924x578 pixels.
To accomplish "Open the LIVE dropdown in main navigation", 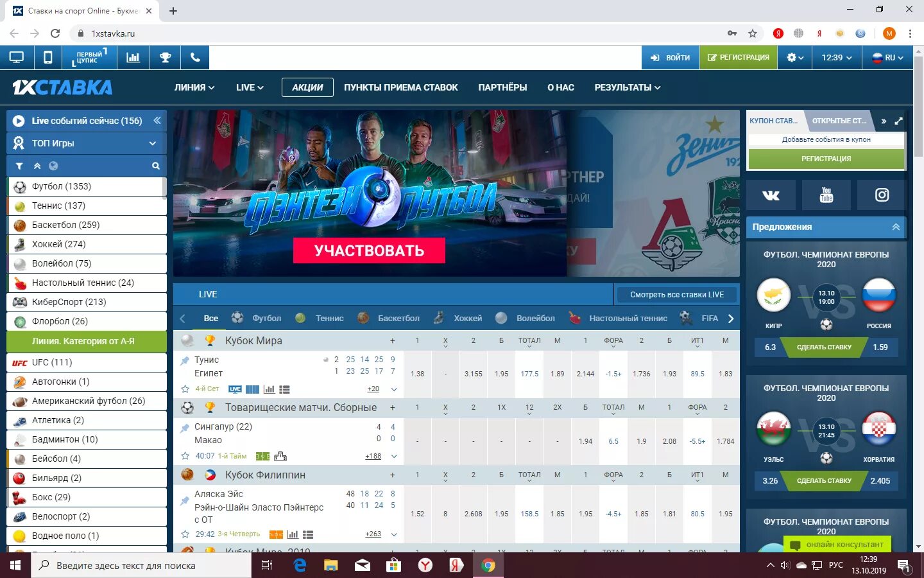I will [x=250, y=87].
